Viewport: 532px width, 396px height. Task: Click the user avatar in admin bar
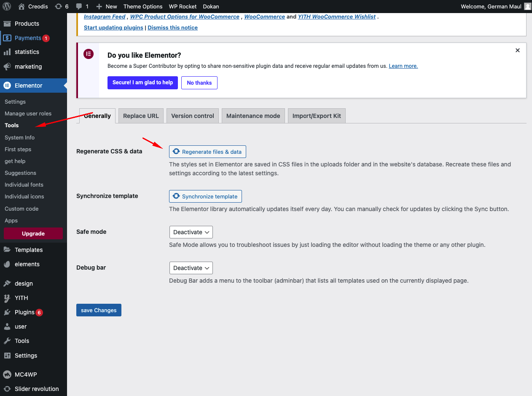point(527,6)
